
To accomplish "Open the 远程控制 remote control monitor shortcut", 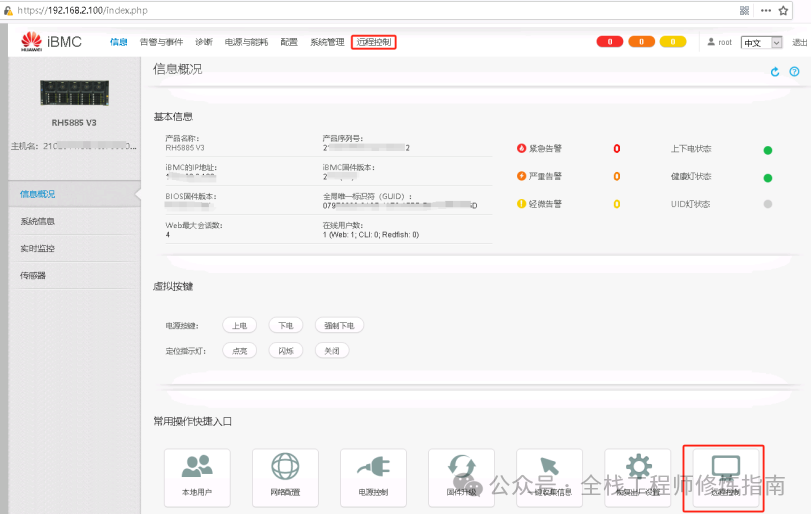I will coord(724,477).
